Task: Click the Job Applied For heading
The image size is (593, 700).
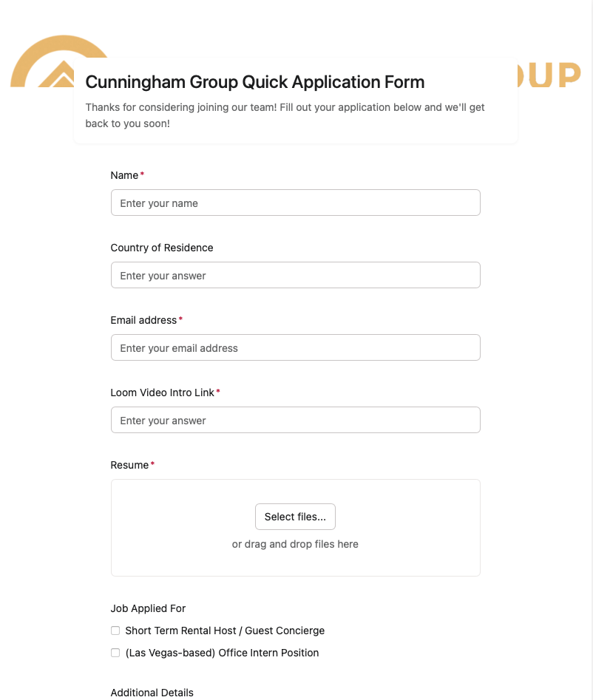Action: [x=148, y=608]
